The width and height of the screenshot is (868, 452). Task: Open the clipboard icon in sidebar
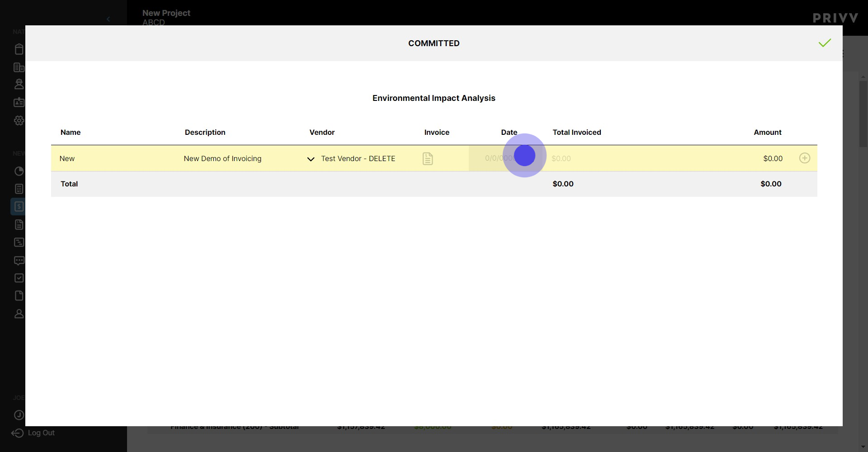tap(19, 49)
